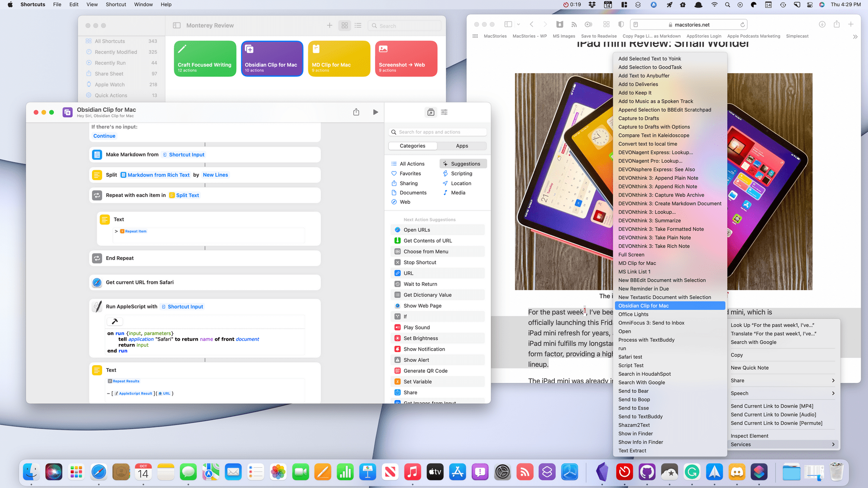Run the Obsidian Clip for Mac shortcut
868x488 pixels.
pyautogui.click(x=375, y=112)
